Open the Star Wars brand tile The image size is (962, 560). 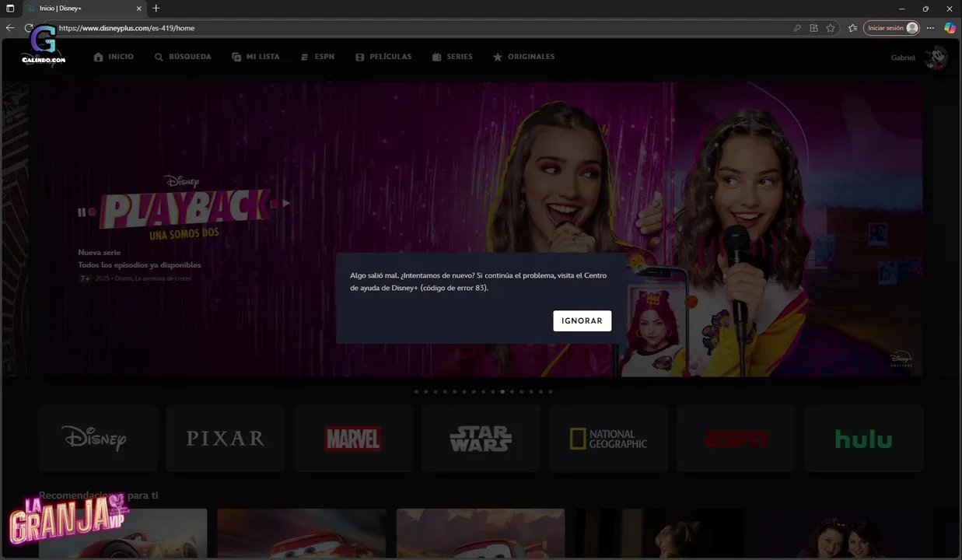click(481, 439)
